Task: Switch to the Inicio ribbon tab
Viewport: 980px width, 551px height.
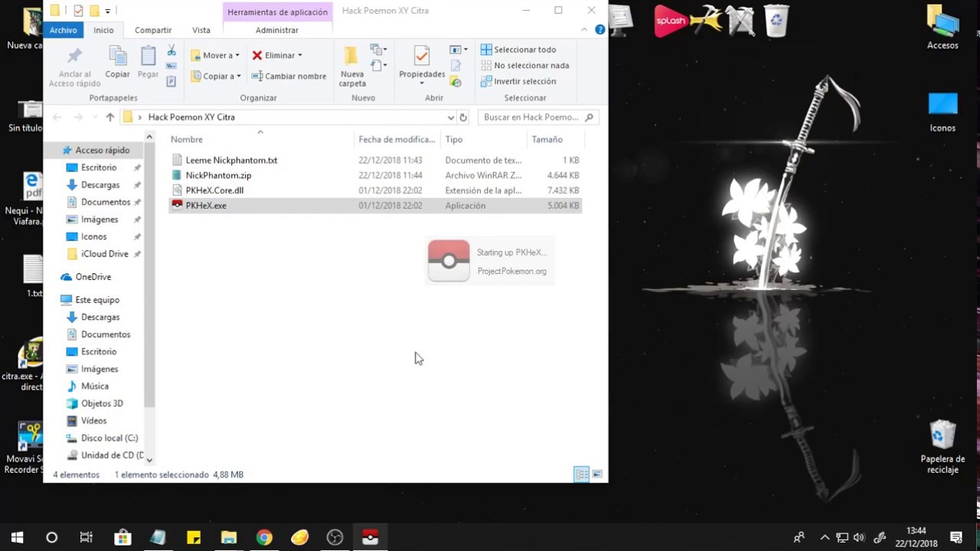Action: tap(103, 30)
